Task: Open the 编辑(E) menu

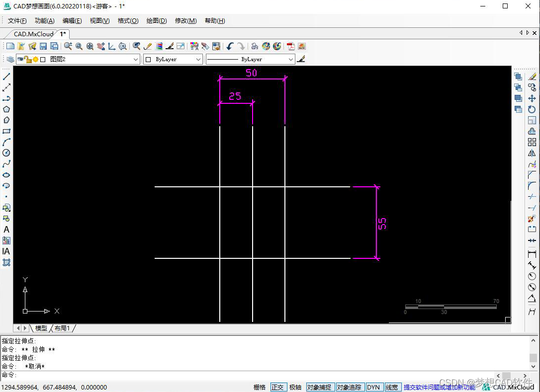Action: coord(72,21)
